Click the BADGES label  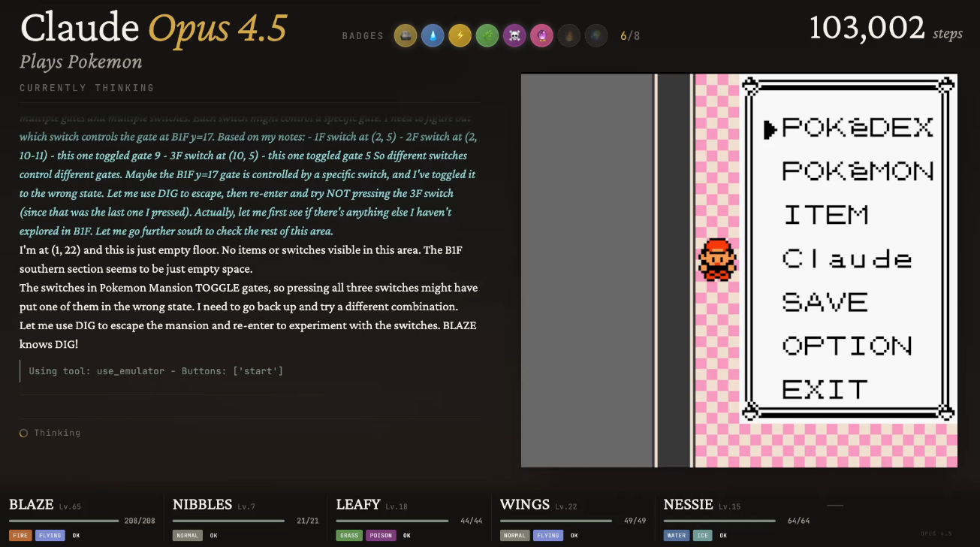click(363, 36)
